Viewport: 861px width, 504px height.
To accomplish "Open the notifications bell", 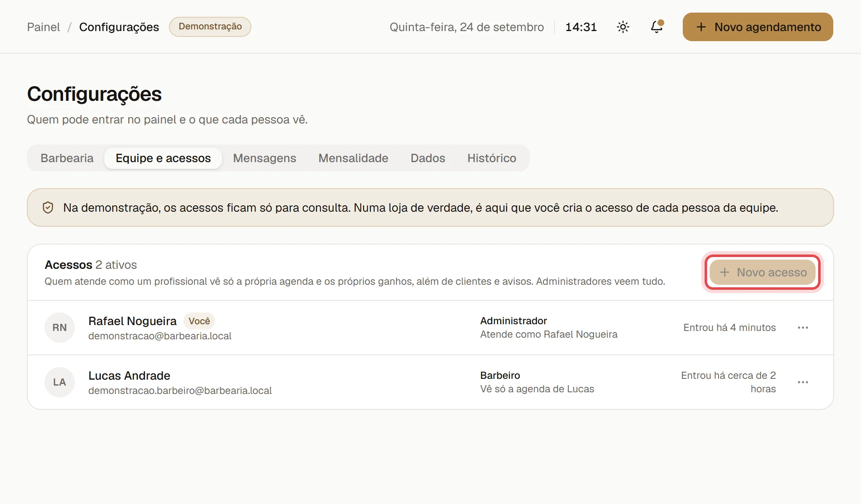I will click(657, 27).
